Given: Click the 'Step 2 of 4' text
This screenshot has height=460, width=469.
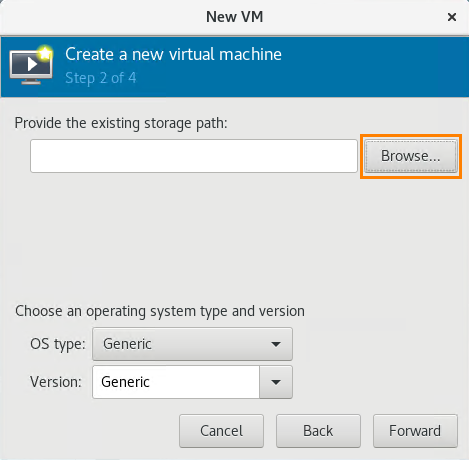Looking at the screenshot, I should tap(101, 78).
